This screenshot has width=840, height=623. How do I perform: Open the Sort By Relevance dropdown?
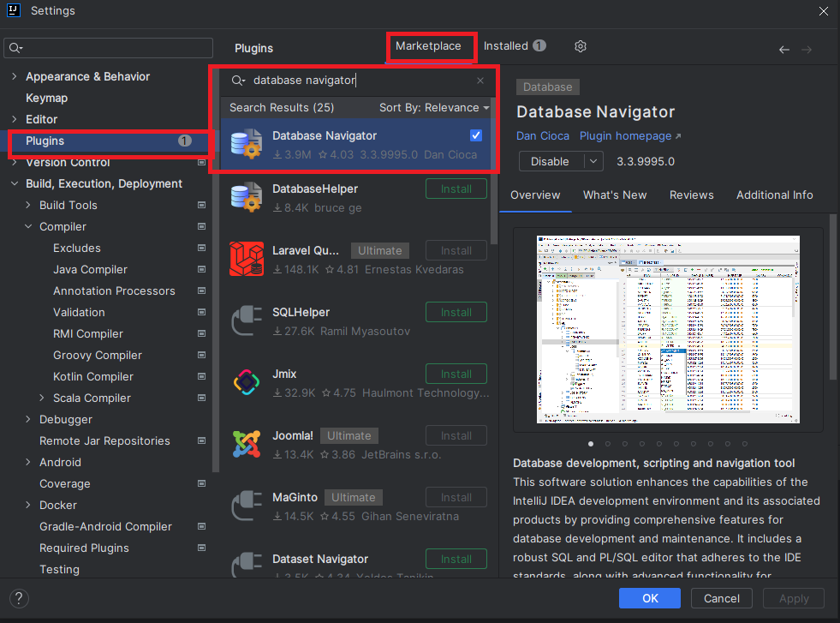tap(434, 108)
